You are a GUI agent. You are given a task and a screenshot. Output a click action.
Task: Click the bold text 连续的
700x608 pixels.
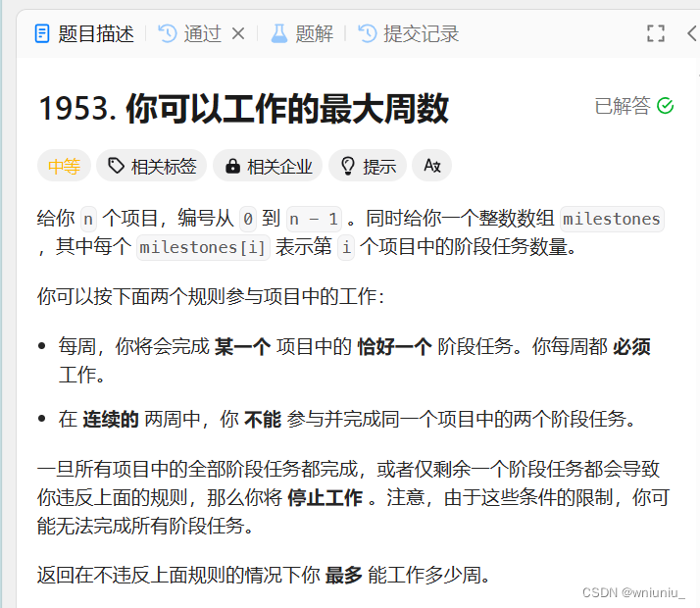(x=111, y=420)
